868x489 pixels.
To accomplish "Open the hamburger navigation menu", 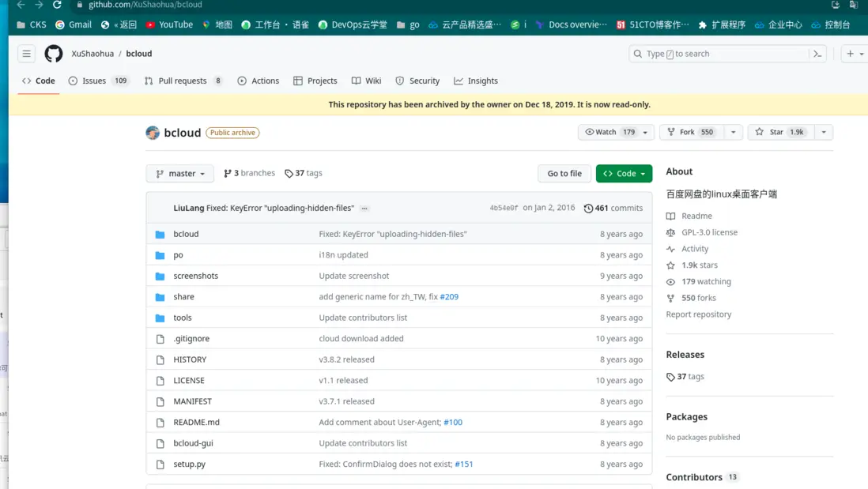I will coord(27,54).
